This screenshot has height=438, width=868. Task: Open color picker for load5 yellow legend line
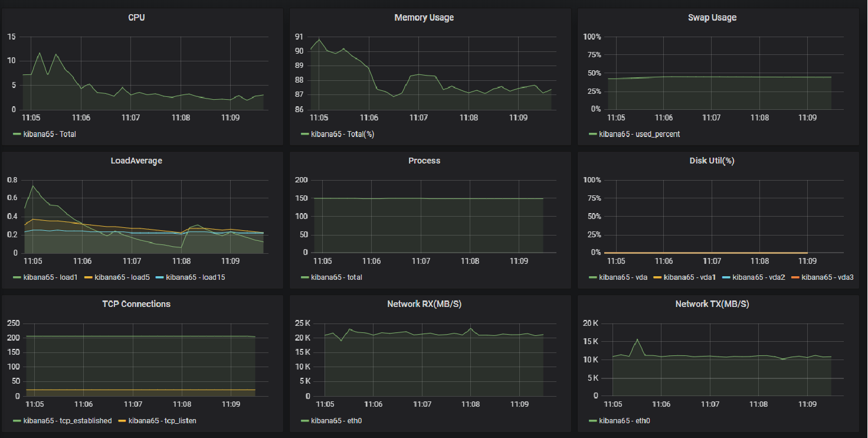[88, 277]
